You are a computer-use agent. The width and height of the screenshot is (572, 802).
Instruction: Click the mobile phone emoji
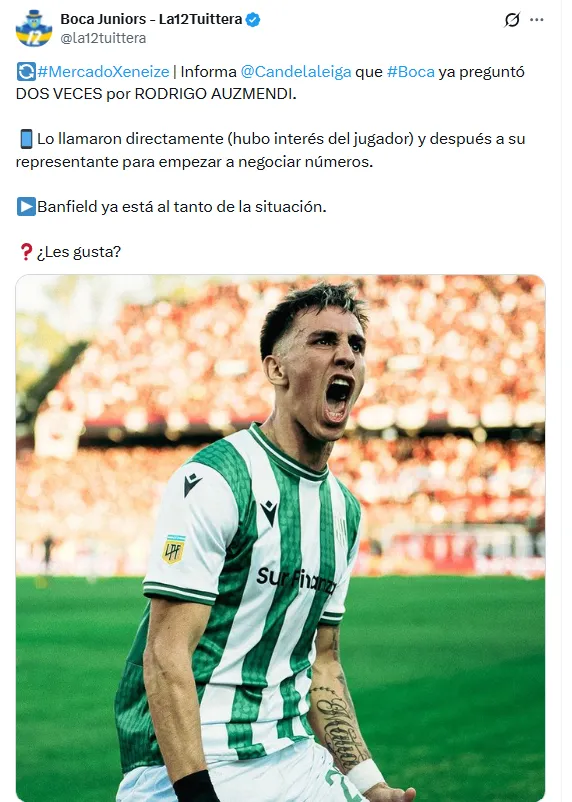(x=26, y=139)
